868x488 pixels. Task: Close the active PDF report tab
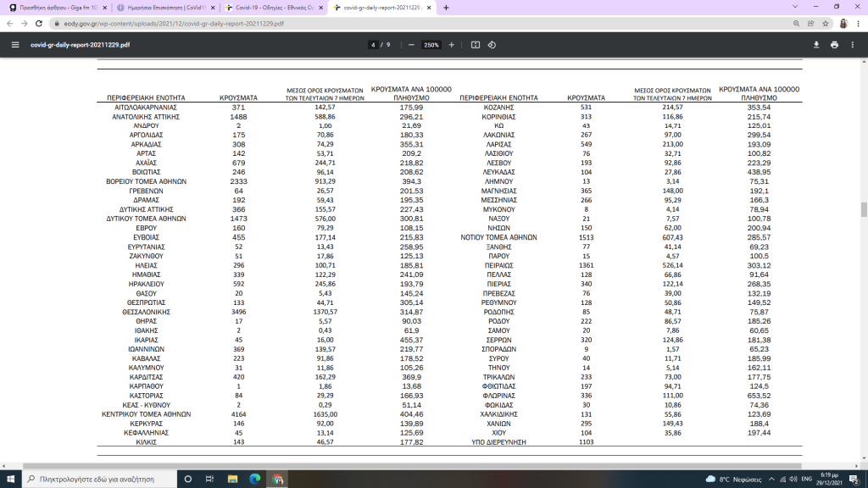click(428, 8)
